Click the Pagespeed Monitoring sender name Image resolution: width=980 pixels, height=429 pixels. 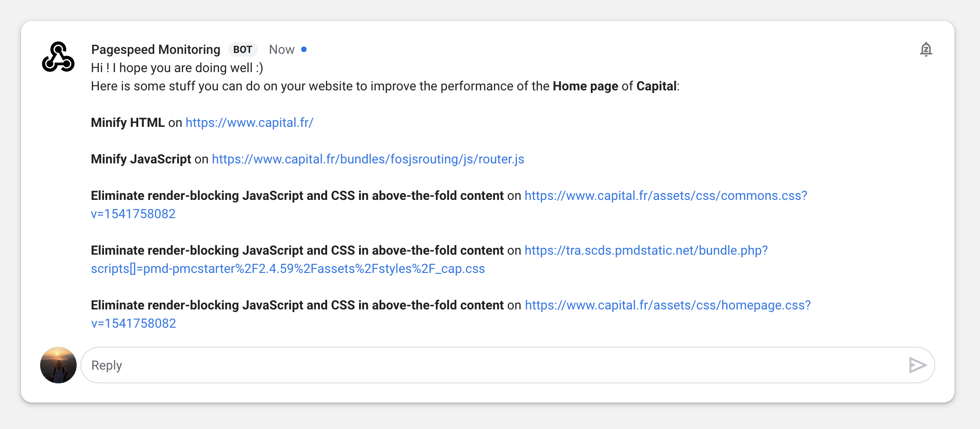pos(156,49)
